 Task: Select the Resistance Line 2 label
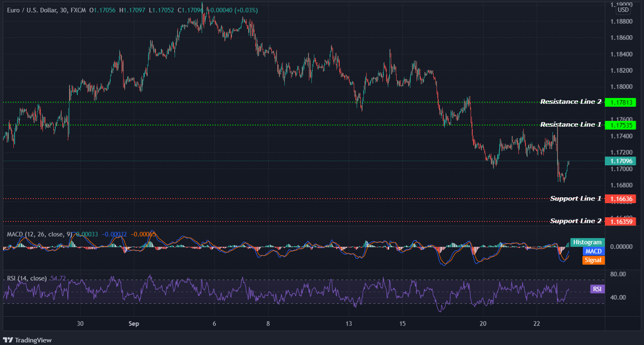click(x=571, y=101)
